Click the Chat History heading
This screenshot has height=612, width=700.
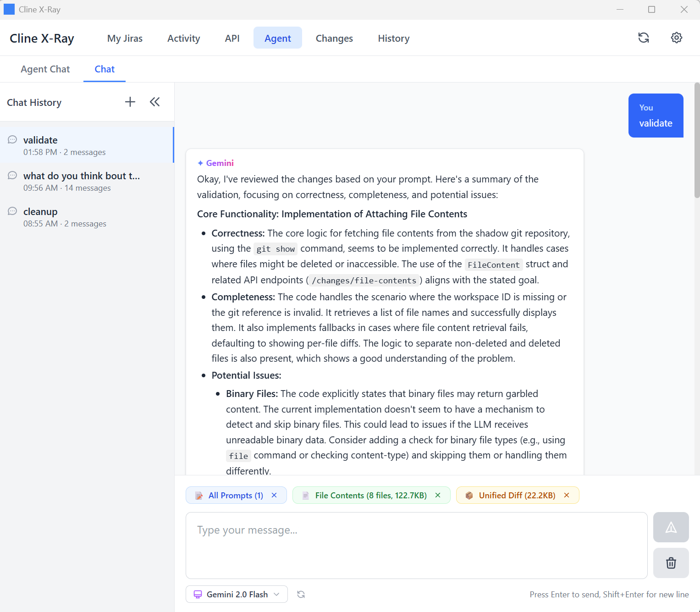[34, 102]
